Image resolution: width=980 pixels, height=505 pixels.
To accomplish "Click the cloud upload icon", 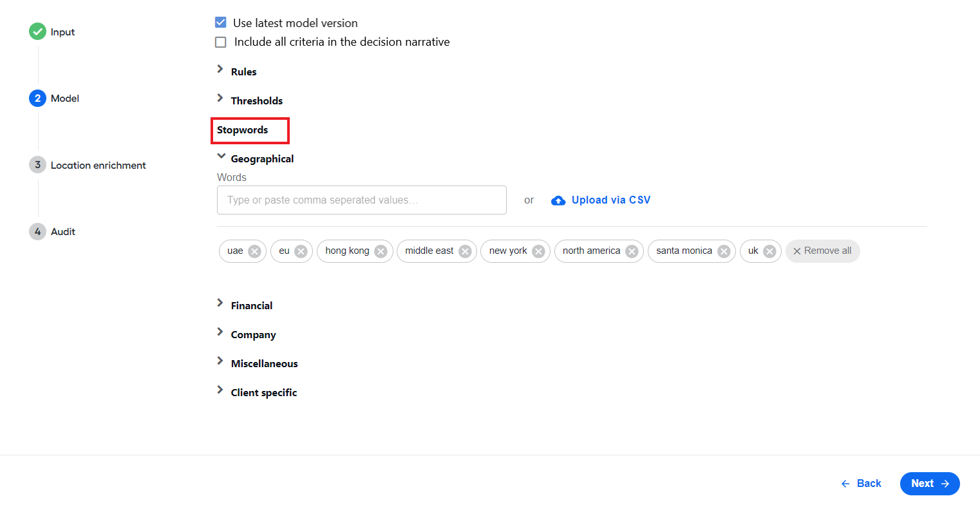I will tap(558, 200).
